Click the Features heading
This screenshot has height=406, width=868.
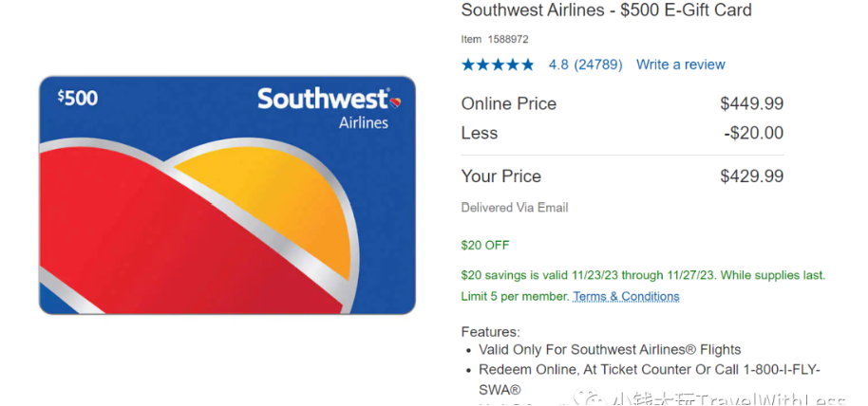[490, 332]
